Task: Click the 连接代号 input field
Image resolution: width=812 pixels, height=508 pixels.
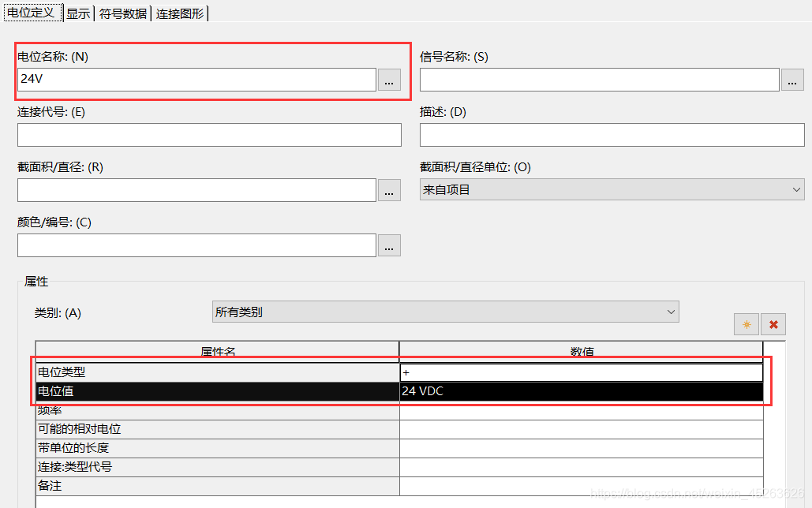Action: 209,135
